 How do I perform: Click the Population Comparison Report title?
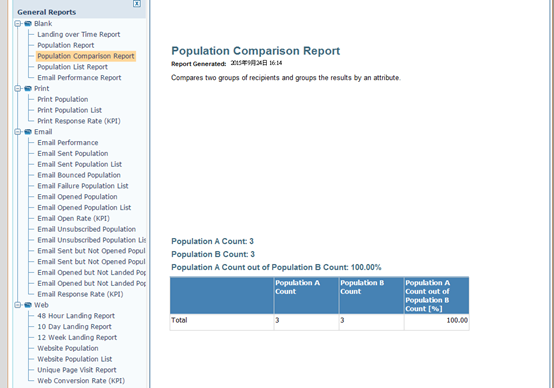coord(255,51)
